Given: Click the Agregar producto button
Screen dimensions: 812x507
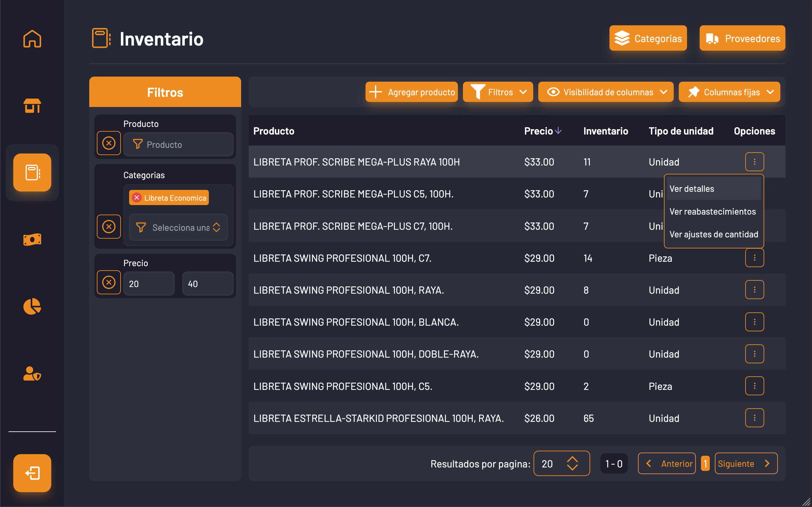Looking at the screenshot, I should pos(411,91).
